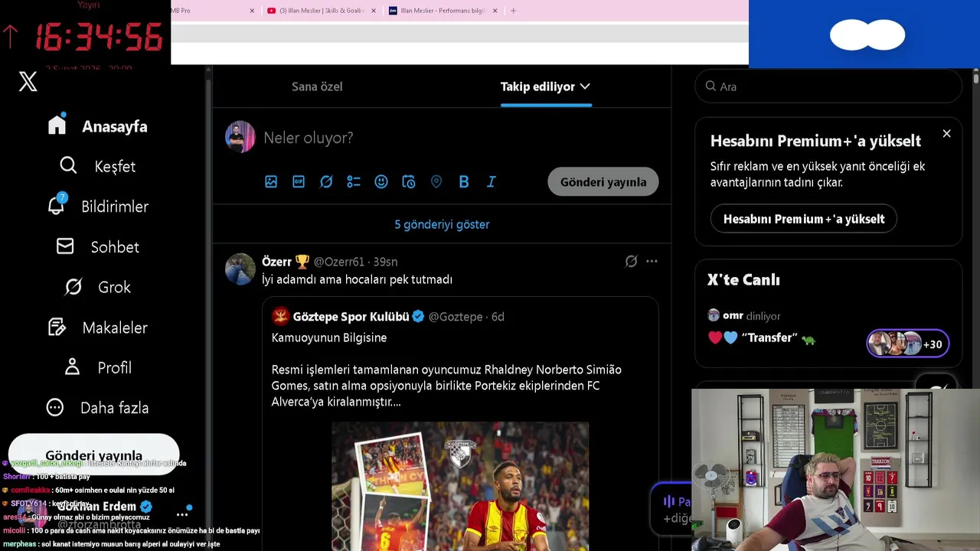This screenshot has width=980, height=551.
Task: Click Hesabını Premium+'a yükselt button
Action: coord(804,219)
